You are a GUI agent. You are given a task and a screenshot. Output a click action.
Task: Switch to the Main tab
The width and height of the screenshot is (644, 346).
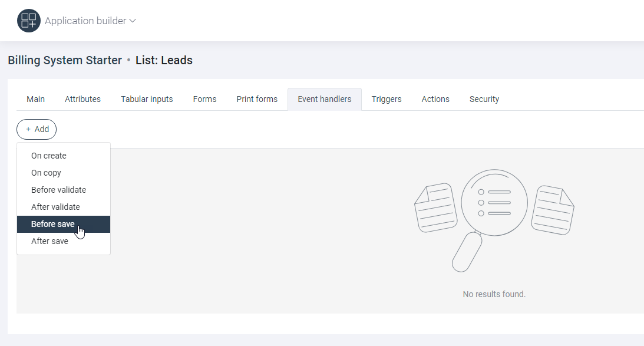tap(35, 99)
